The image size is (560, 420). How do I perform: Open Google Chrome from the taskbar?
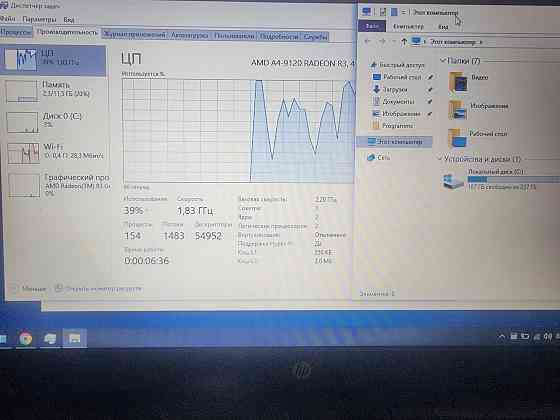click(x=26, y=338)
